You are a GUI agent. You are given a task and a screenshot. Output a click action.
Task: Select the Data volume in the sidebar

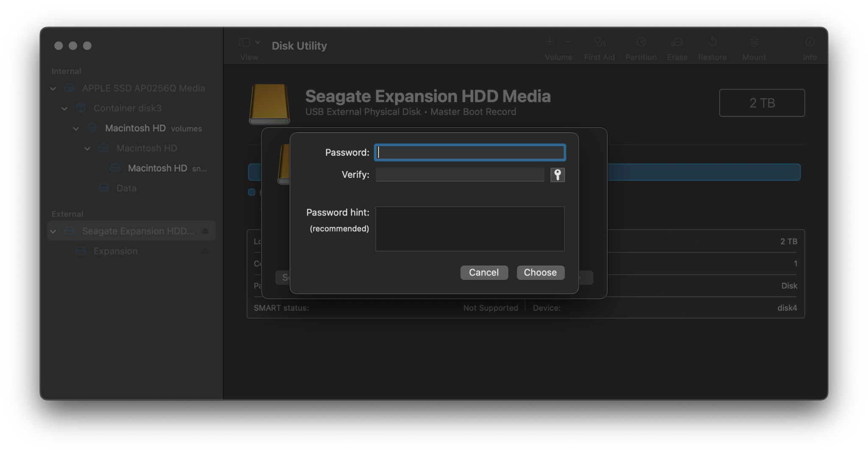point(126,188)
